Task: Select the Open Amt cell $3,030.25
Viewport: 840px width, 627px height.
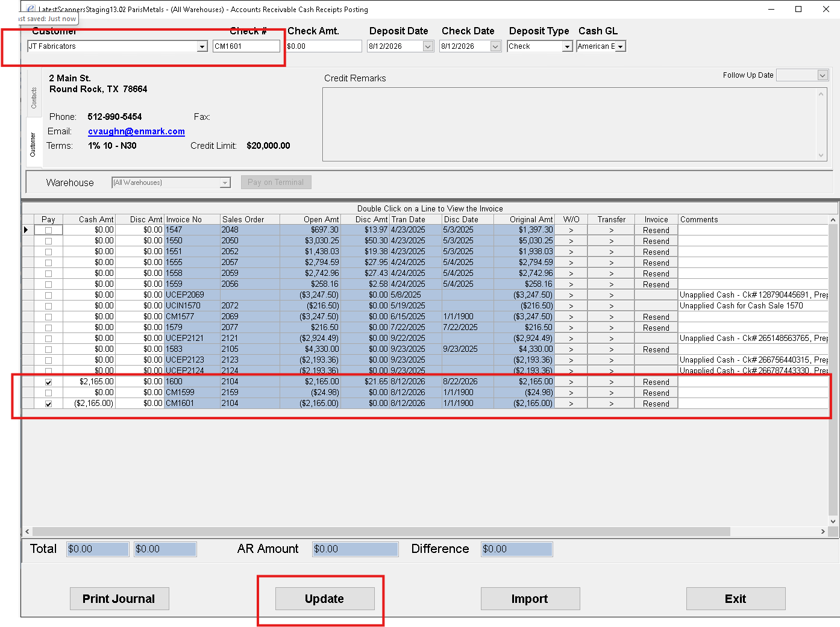Action: [x=310, y=241]
